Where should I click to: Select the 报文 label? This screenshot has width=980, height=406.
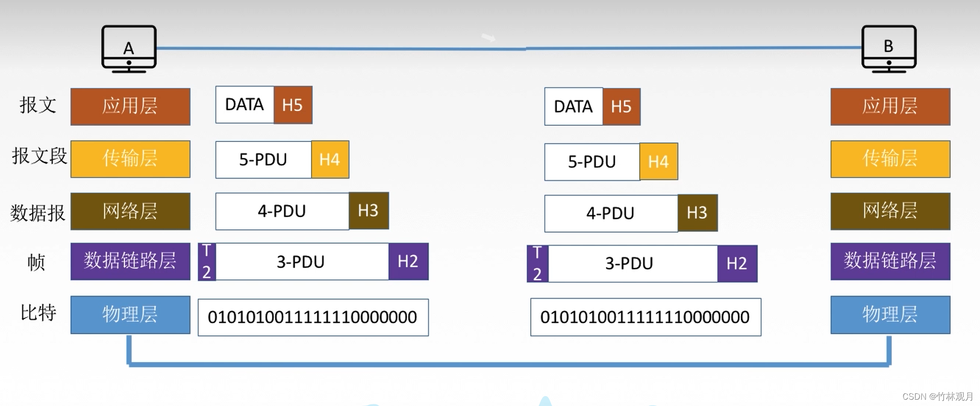pos(38,105)
